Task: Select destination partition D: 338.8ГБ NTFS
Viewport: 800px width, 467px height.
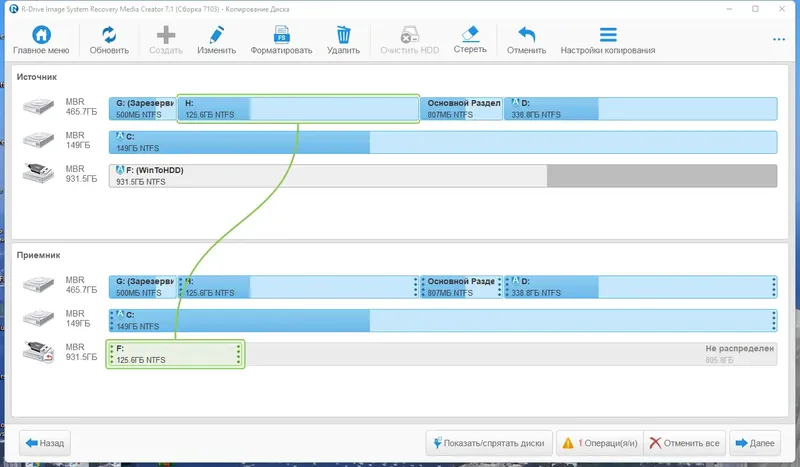Action: 640,287
